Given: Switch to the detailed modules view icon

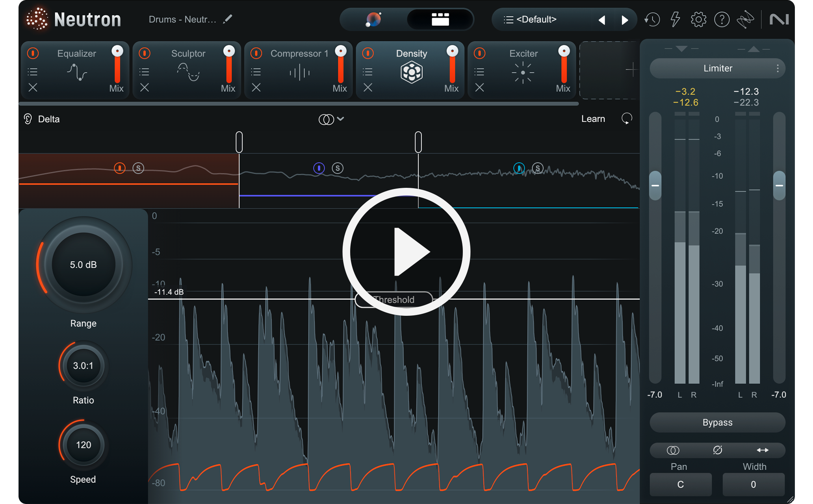Looking at the screenshot, I should tap(440, 19).
